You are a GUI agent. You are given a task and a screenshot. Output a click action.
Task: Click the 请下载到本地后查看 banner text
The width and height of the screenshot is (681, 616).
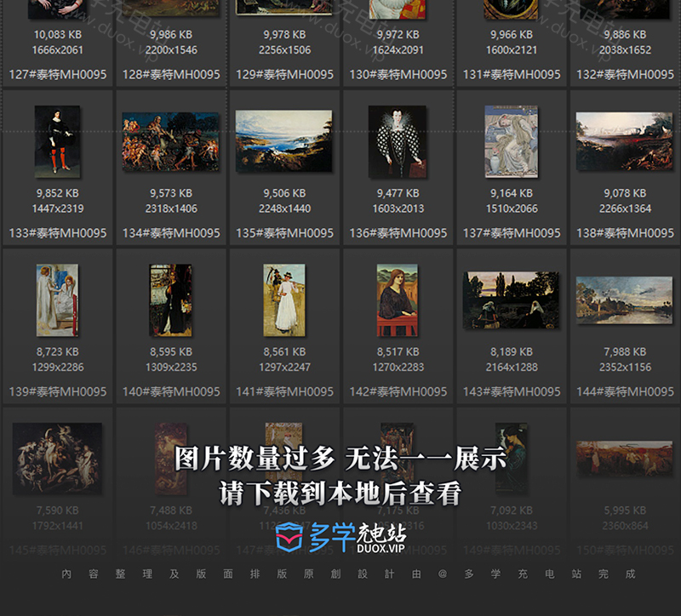tap(340, 493)
